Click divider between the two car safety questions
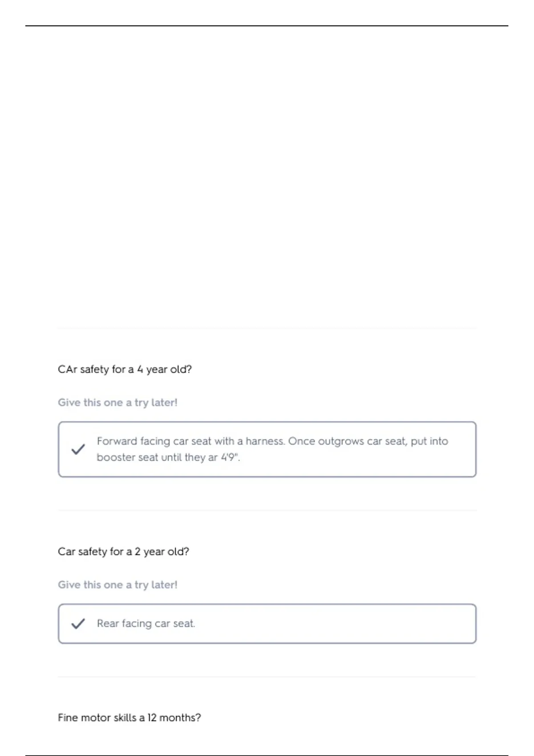The height and width of the screenshot is (756, 534). 267,510
